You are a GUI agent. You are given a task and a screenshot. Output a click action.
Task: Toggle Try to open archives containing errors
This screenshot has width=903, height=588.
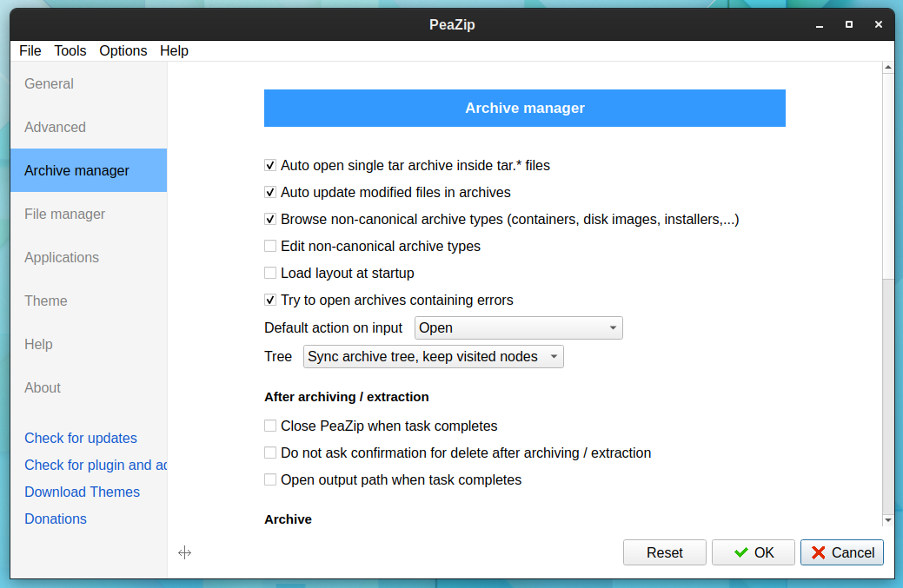270,301
